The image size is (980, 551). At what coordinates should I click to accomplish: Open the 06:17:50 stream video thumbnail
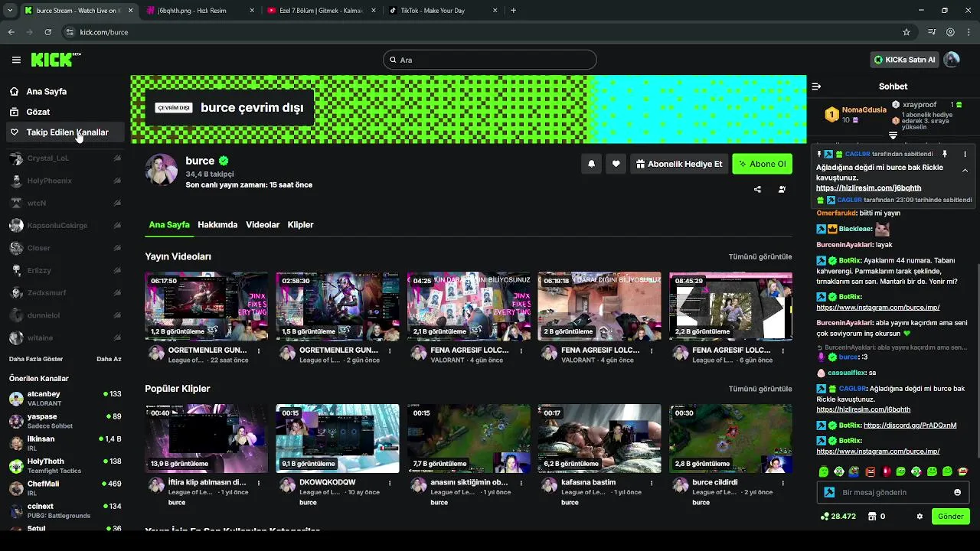click(x=206, y=306)
